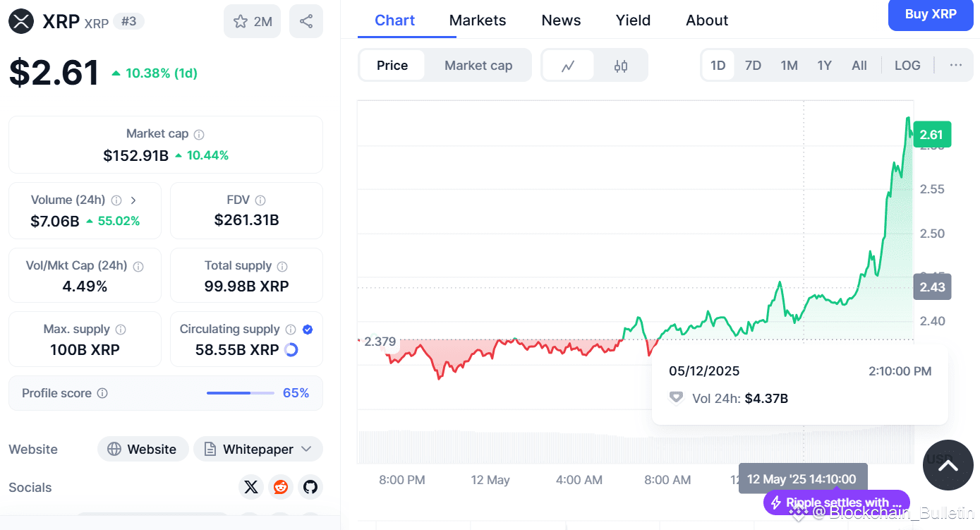The height and width of the screenshot is (530, 980).
Task: Select the line chart style
Action: pyautogui.click(x=569, y=64)
